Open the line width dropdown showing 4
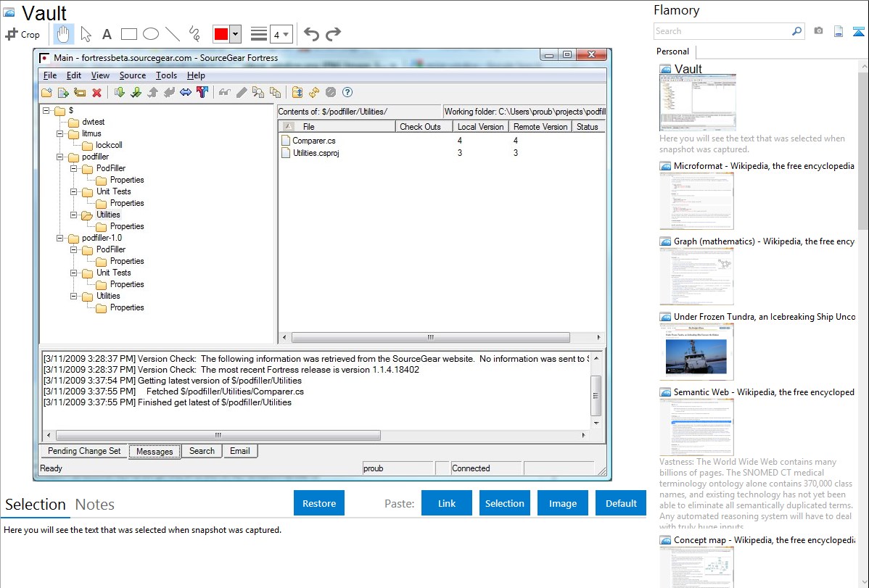The image size is (869, 588). (281, 34)
